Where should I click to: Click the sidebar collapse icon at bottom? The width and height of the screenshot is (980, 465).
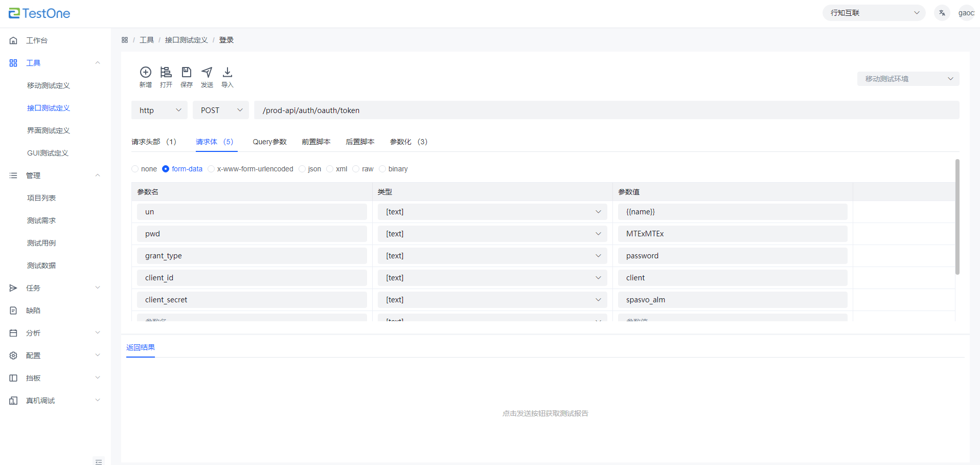(99, 461)
